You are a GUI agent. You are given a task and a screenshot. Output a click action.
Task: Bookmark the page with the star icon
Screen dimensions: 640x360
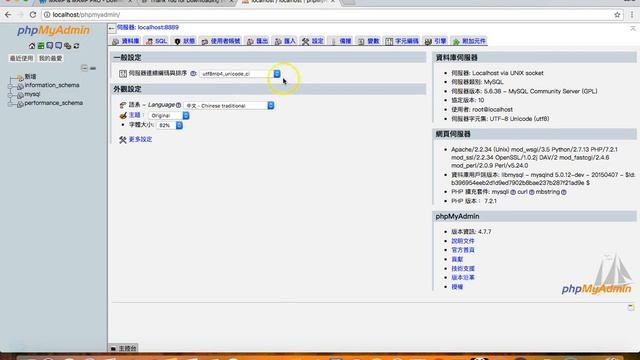pos(617,15)
